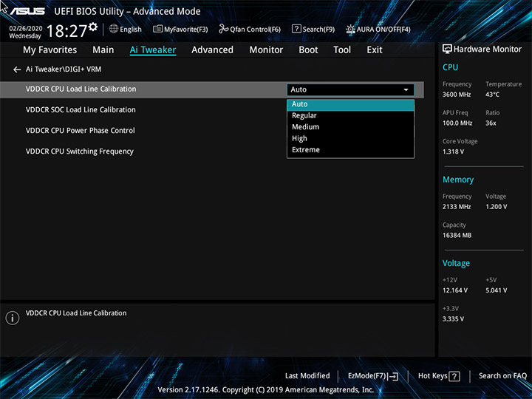Click the ASUS logo

[27, 11]
